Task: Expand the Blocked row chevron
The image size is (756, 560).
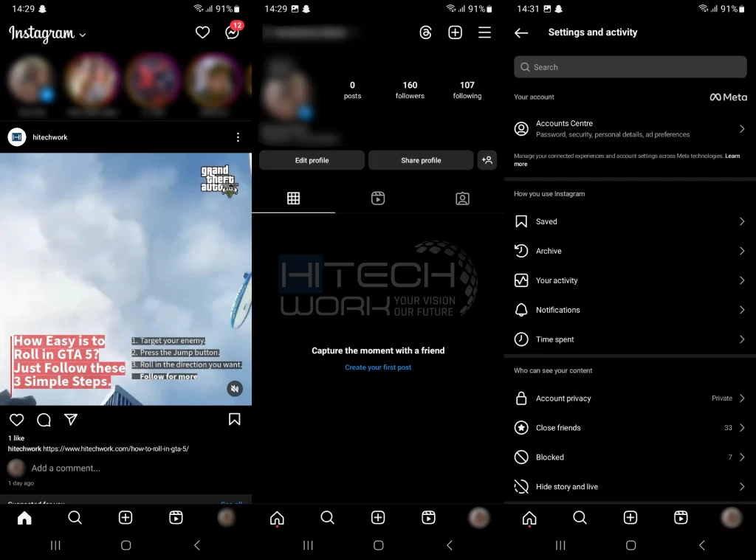Action: (x=742, y=457)
